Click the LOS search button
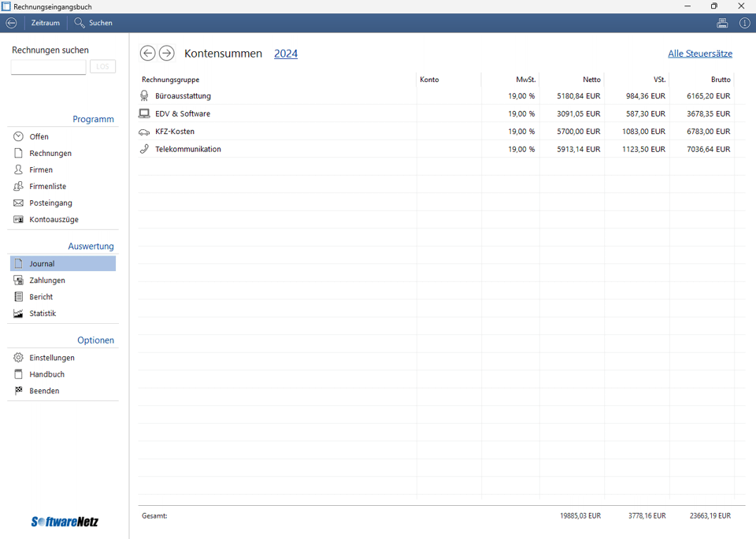The image size is (756, 539). (102, 67)
